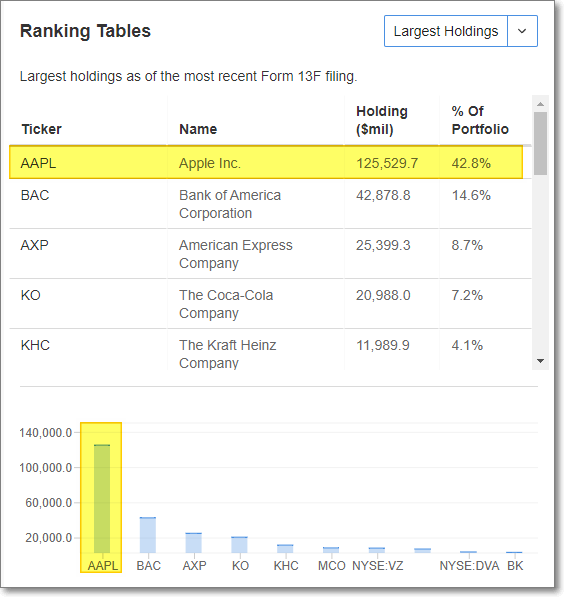Click the 11,989.9 holding value

[383, 345]
